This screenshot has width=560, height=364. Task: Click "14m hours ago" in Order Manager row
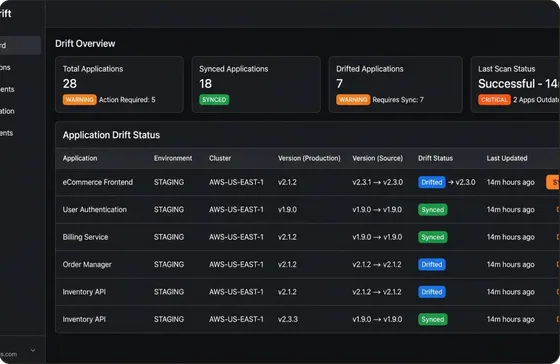511,265
